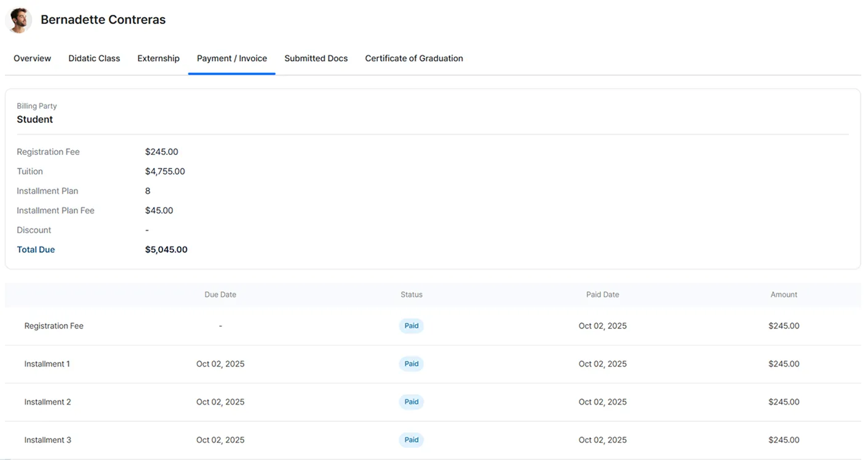868x460 pixels.
Task: Click the Due Date column header
Action: (x=220, y=295)
